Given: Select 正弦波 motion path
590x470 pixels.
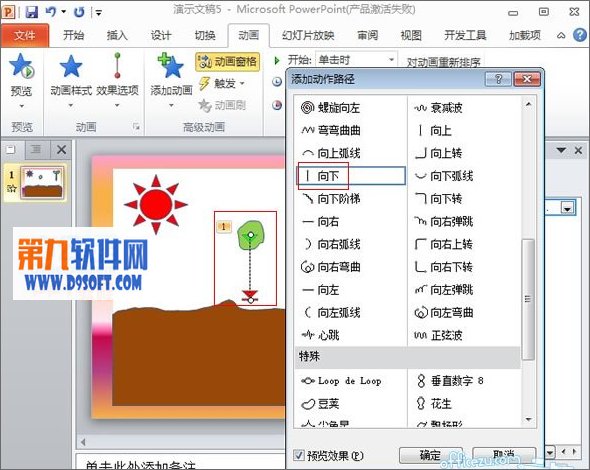Looking at the screenshot, I should 438,335.
